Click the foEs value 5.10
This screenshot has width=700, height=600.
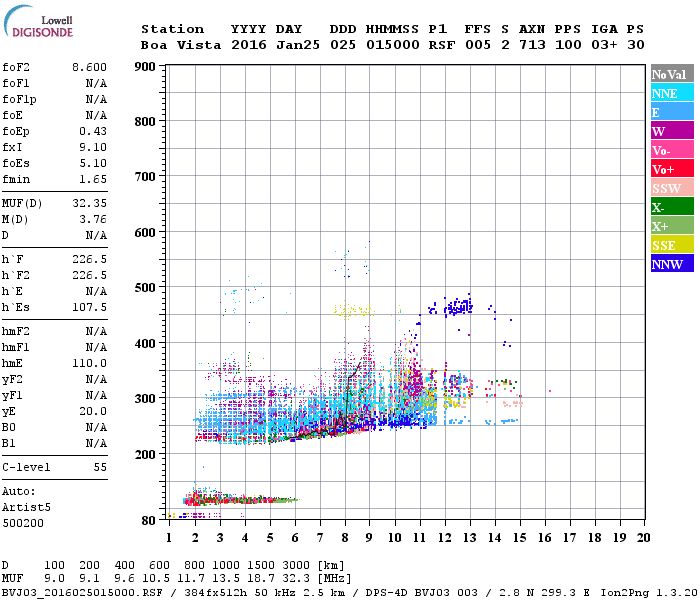93,163
